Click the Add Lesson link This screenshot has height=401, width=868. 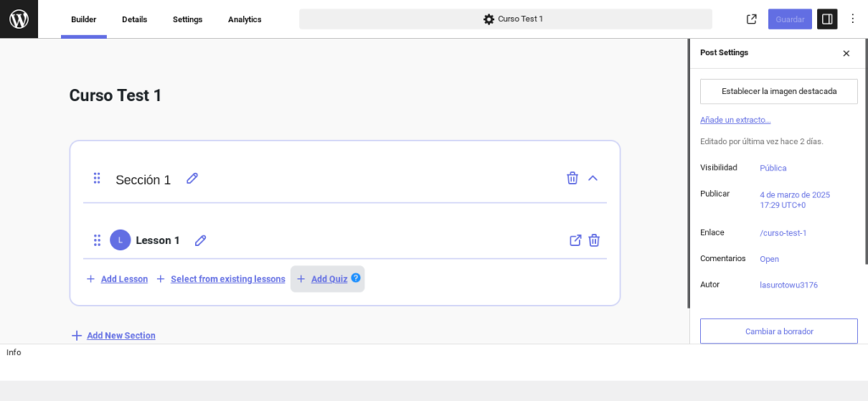point(124,279)
